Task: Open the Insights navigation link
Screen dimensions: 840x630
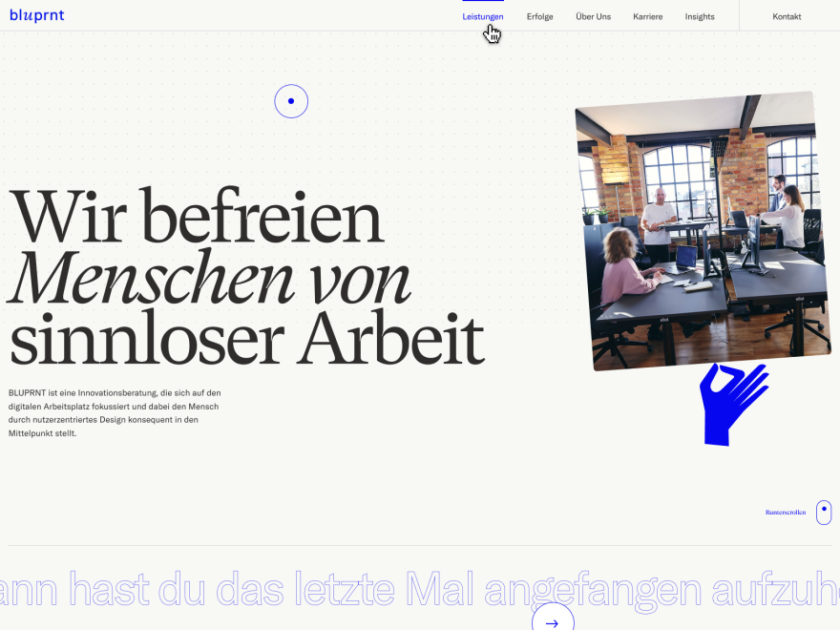Action: coord(700,16)
